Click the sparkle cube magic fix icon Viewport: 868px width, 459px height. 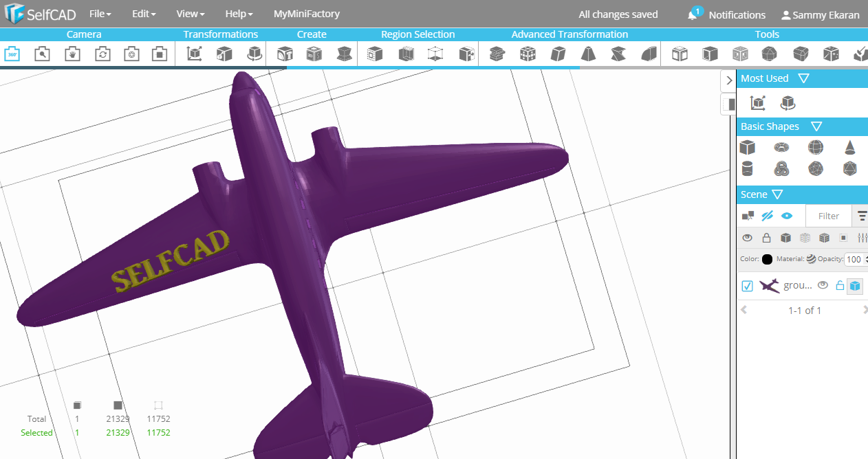831,54
